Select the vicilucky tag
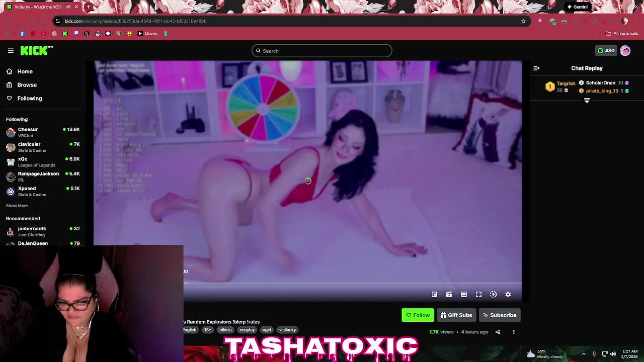The height and width of the screenshot is (362, 644). point(287,330)
